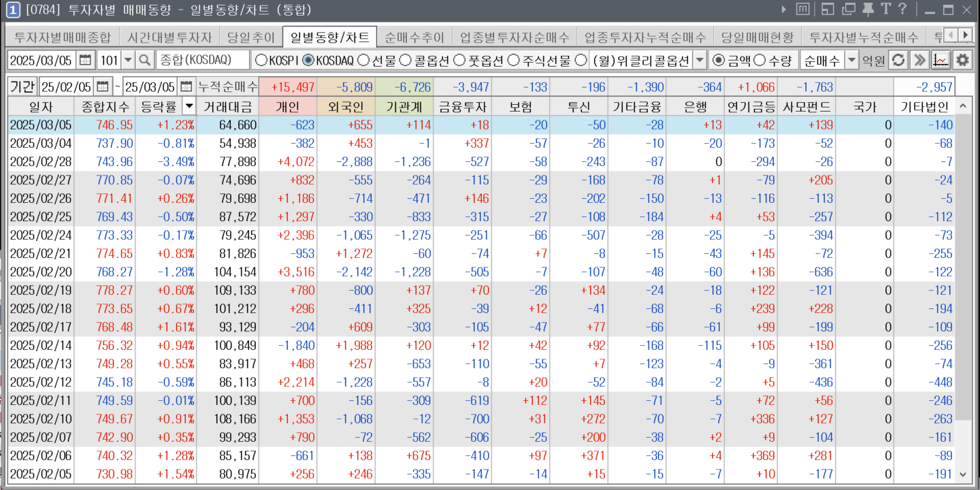The height and width of the screenshot is (490, 980).
Task: Open the 101 sector code dropdown
Action: click(x=128, y=60)
